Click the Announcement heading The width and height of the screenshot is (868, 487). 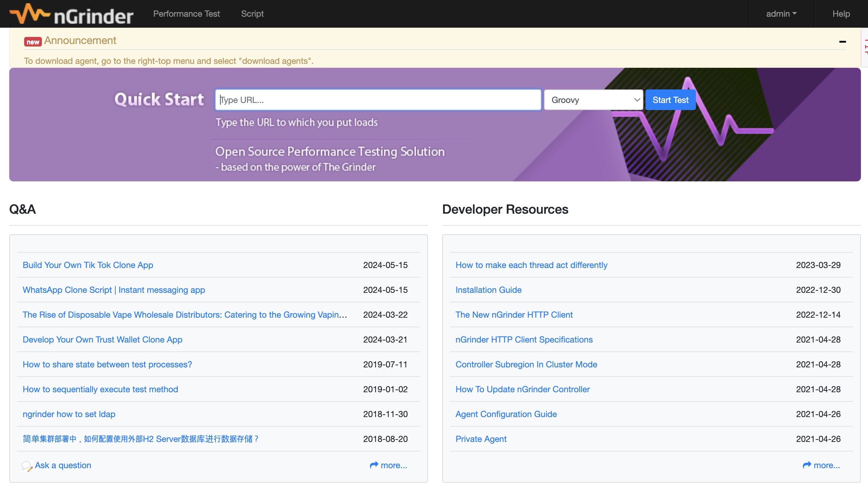point(80,40)
